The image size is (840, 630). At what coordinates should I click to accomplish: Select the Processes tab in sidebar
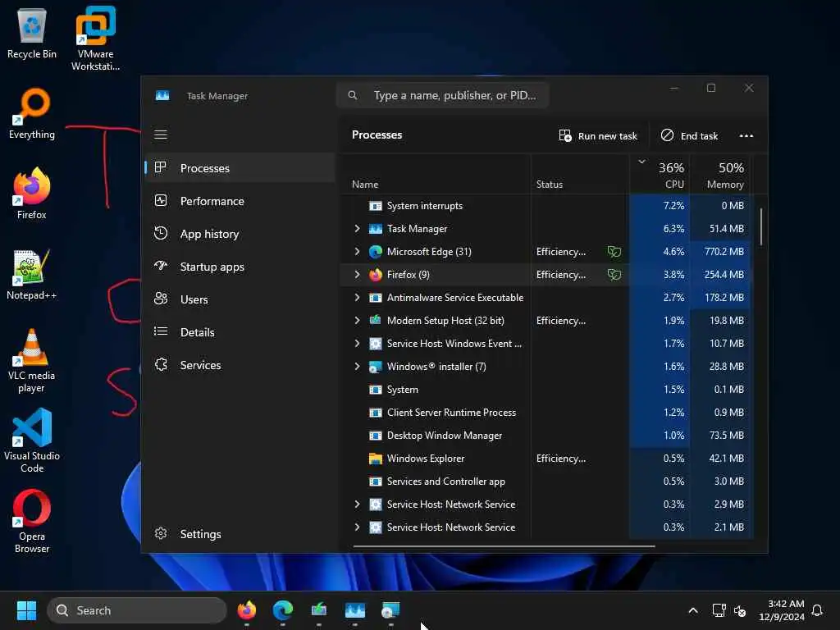(x=240, y=168)
